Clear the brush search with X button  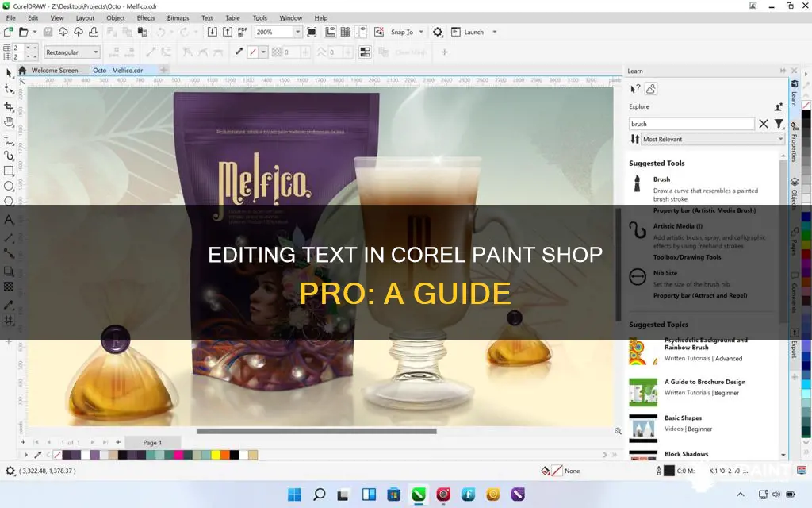pos(764,124)
